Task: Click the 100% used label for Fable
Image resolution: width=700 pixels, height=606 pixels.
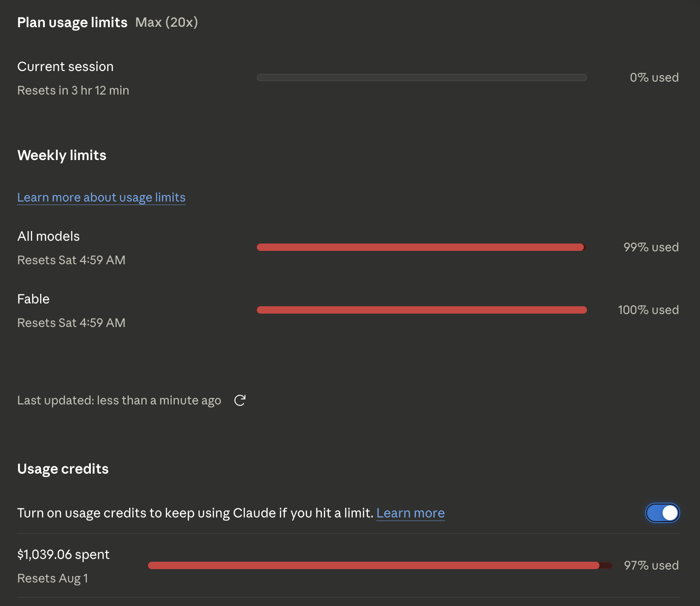Action: (x=648, y=310)
